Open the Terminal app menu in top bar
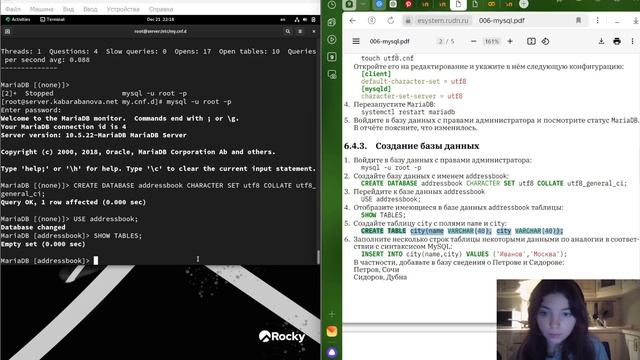The height and width of the screenshot is (360, 640). tap(52, 19)
